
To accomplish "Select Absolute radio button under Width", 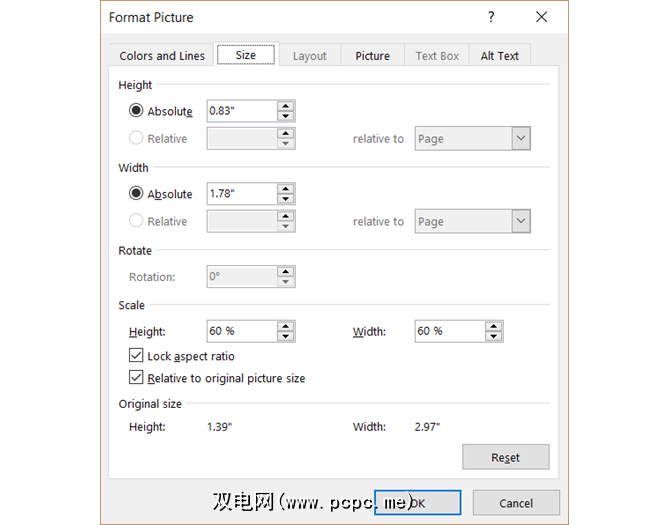I will click(136, 194).
